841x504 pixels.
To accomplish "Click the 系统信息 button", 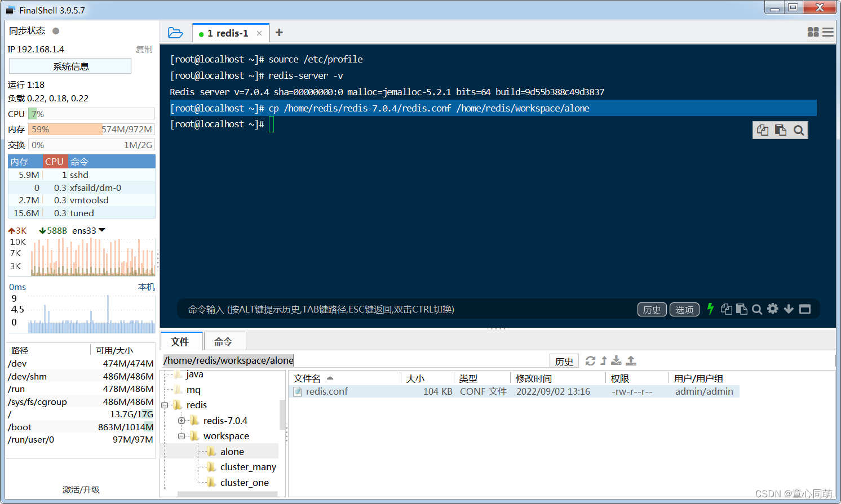I will point(70,66).
